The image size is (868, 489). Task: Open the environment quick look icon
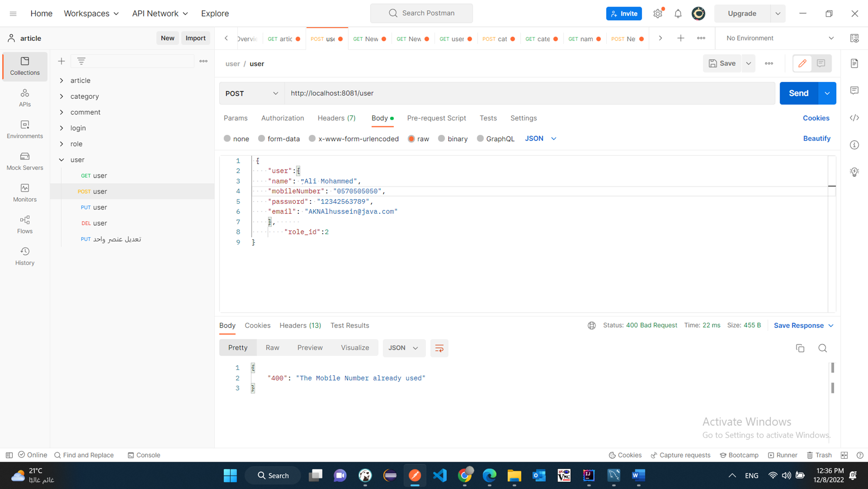(854, 38)
